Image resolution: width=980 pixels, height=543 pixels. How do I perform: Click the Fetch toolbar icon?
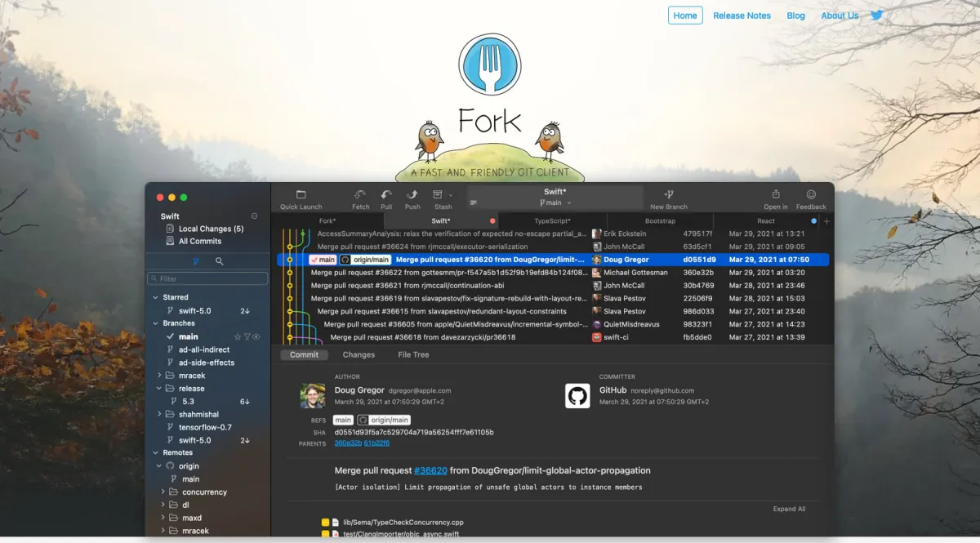click(x=360, y=194)
